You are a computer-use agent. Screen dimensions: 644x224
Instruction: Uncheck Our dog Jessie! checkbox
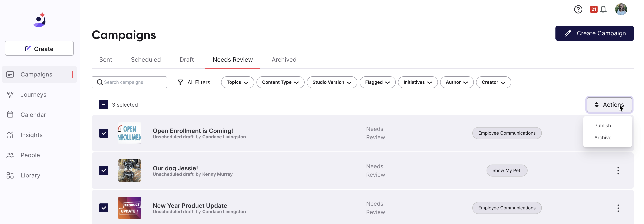[104, 171]
